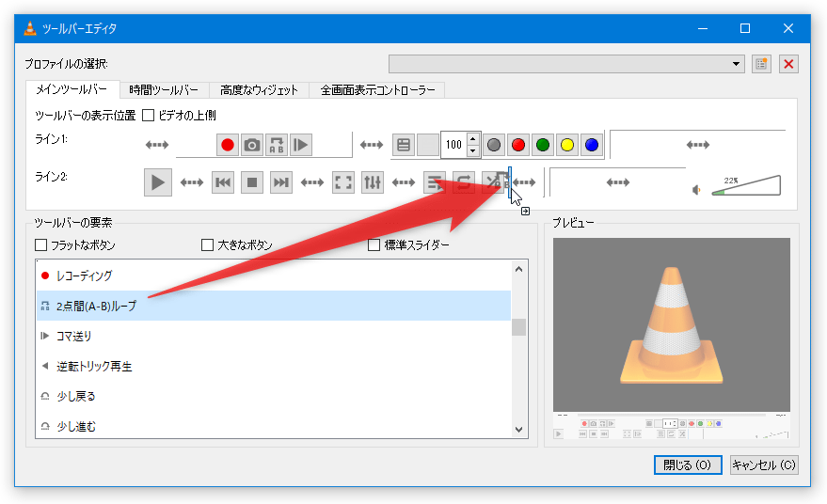Screen dimensions: 827x504
Task: Maximize the ツールバーエディタ window
Action: [745, 28]
